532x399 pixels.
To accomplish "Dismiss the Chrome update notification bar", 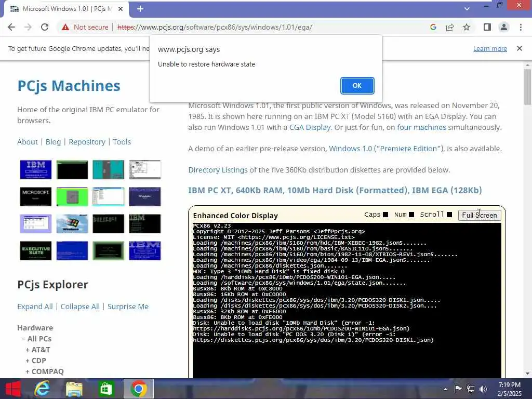I will [x=519, y=48].
